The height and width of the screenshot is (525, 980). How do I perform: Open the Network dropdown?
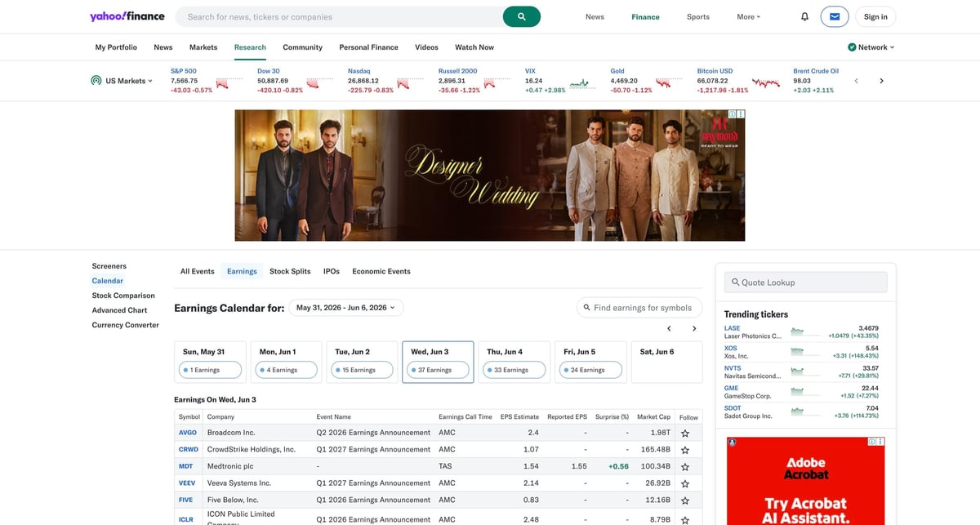tap(871, 47)
